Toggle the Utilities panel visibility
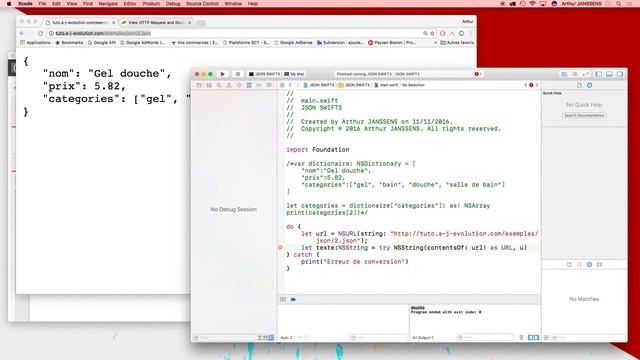Screen dimensions: 640x360 (620, 74)
